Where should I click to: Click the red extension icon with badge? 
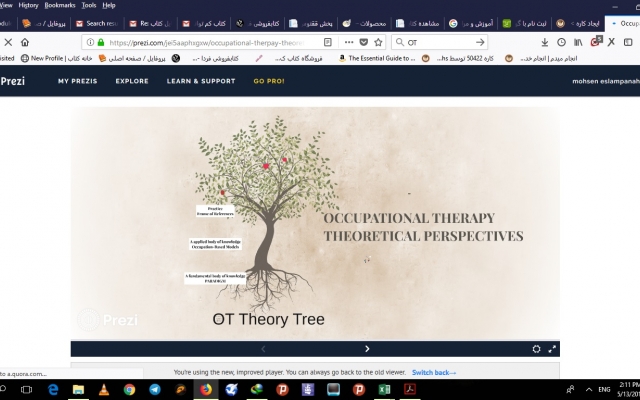click(596, 41)
